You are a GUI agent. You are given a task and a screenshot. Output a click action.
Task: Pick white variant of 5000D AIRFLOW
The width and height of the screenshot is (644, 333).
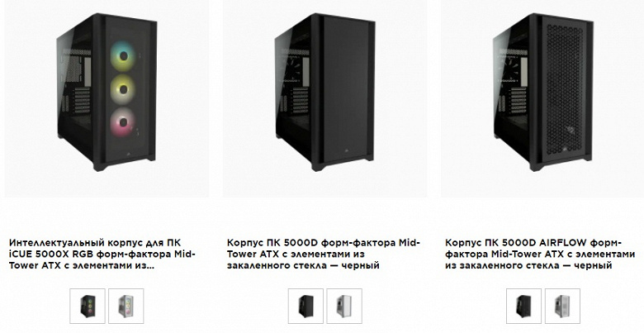coord(562,306)
